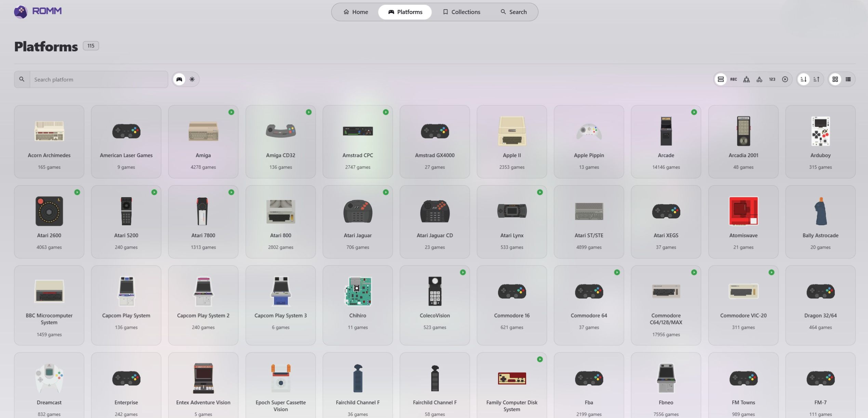This screenshot has height=418, width=868.
Task: Open the Atari ST/STE platform
Action: coord(589,222)
